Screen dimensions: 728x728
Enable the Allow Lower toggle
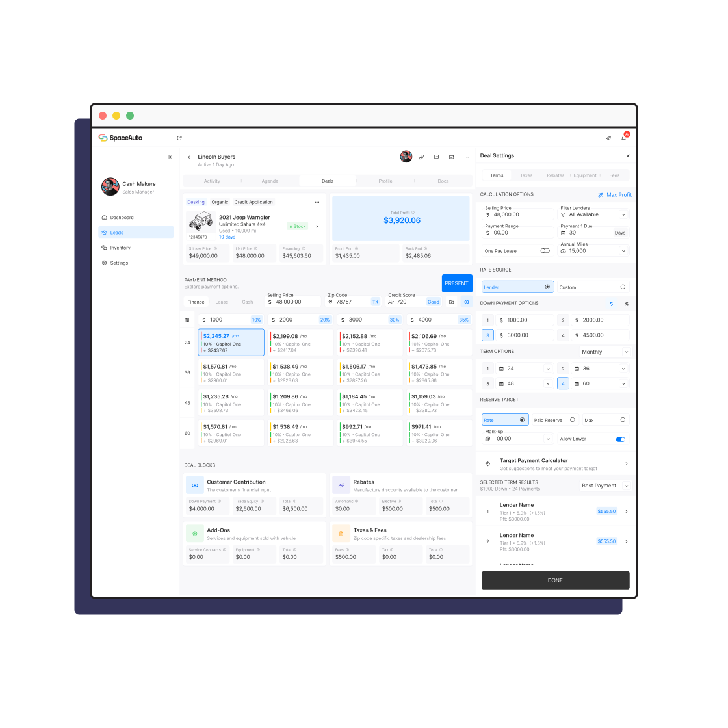tap(619, 439)
